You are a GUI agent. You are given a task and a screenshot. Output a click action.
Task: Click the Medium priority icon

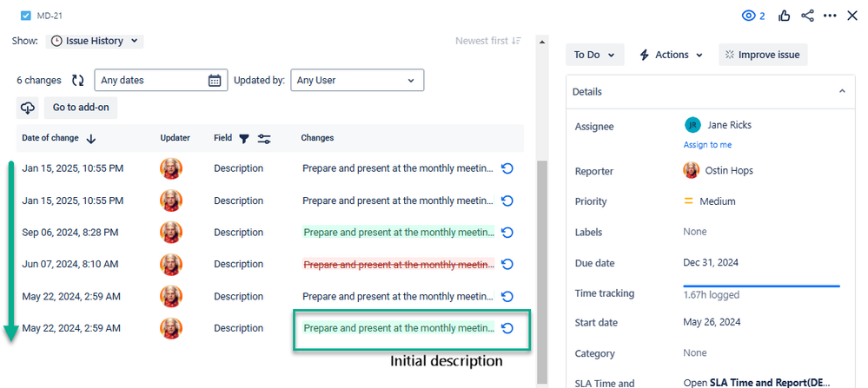(689, 201)
